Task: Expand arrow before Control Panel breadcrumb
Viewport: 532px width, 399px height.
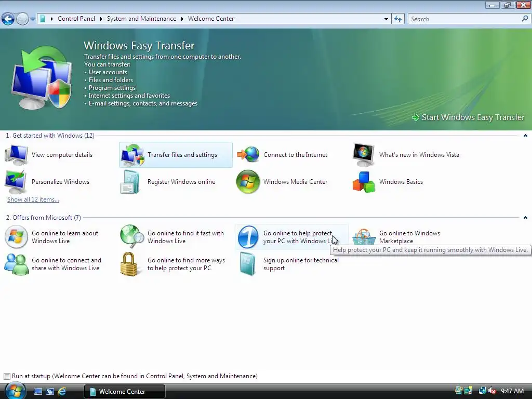Action: pyautogui.click(x=51, y=19)
